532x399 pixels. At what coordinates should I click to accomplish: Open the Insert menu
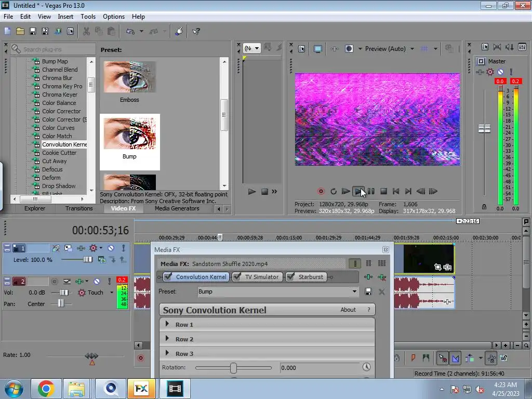coord(65,17)
